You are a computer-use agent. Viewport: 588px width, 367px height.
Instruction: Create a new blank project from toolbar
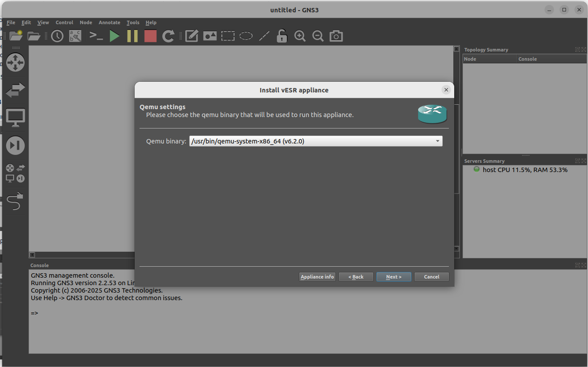tap(16, 36)
